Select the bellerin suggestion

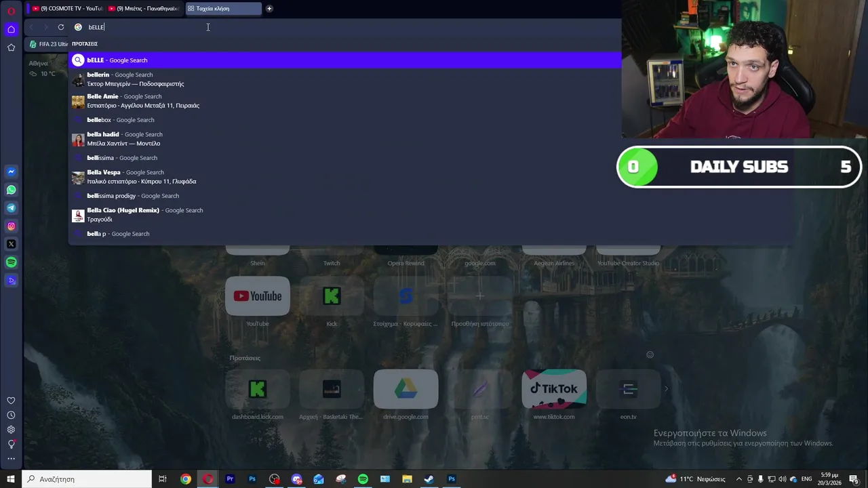click(x=344, y=79)
